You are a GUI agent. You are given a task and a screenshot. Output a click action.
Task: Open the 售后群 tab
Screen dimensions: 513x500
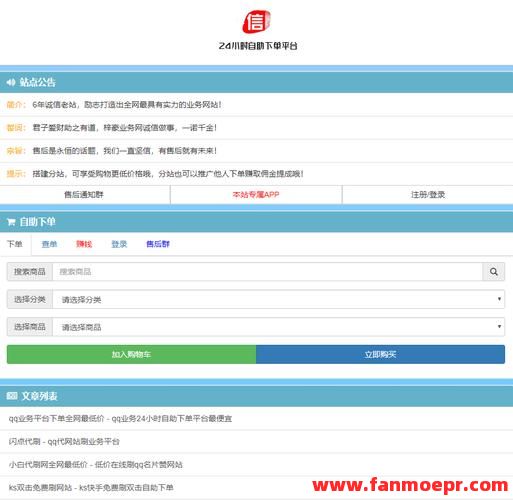coord(158,244)
